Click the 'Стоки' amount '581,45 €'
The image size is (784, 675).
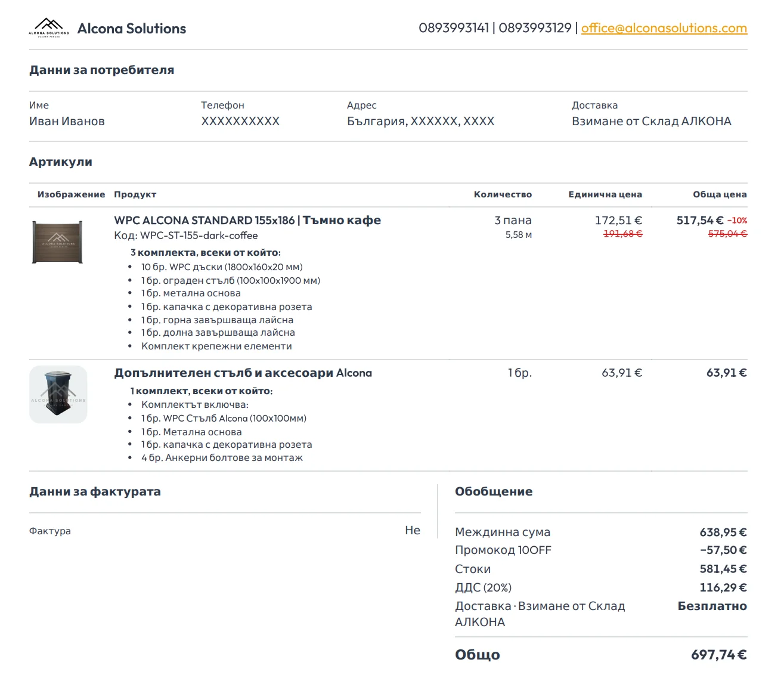pos(723,569)
